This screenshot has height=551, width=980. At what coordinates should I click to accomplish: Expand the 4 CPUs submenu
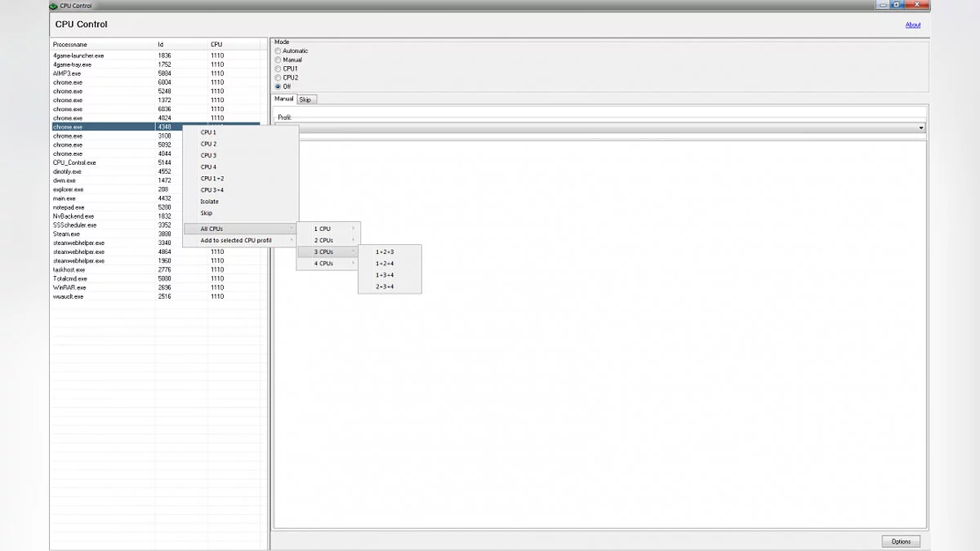(327, 264)
